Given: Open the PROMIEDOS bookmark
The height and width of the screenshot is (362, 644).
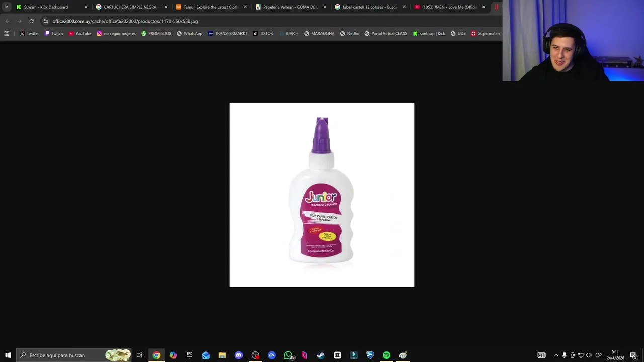Looking at the screenshot, I should point(156,34).
